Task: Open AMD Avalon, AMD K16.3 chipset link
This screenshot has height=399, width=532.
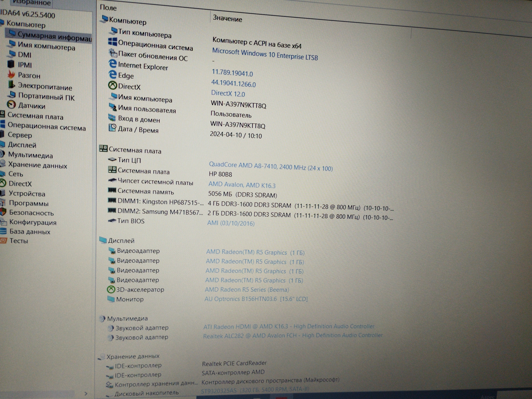Action: click(242, 185)
